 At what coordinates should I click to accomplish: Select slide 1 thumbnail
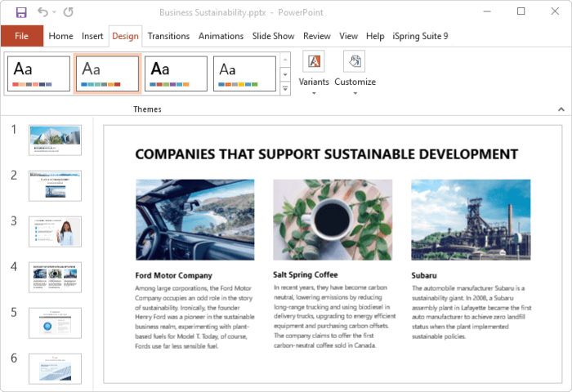tap(55, 140)
